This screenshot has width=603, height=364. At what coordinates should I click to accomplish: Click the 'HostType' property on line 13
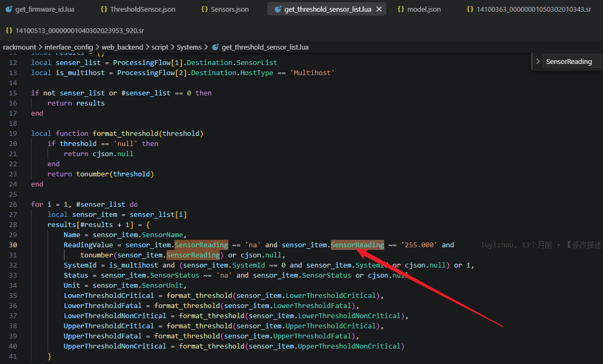point(257,73)
